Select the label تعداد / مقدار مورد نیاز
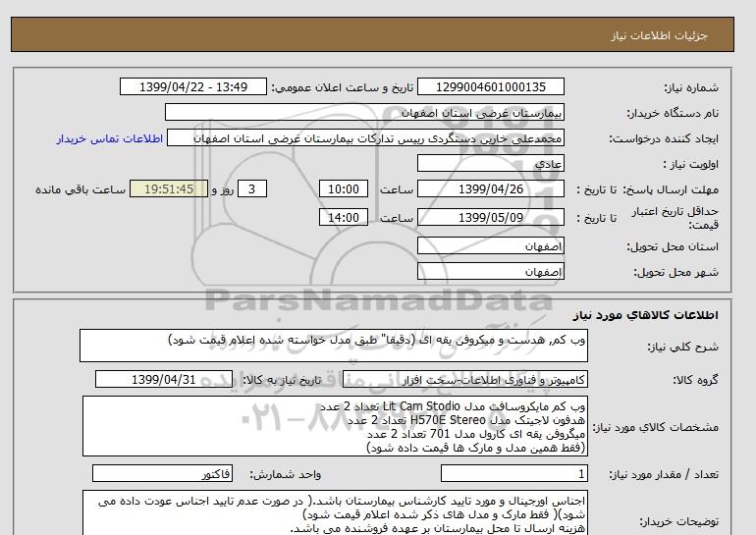This screenshot has width=756, height=535. coord(664,474)
